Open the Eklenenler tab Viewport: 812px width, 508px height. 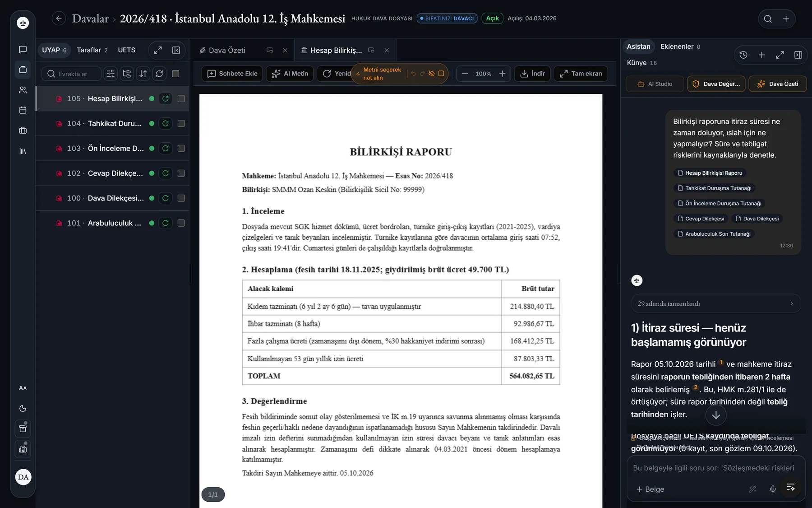tap(680, 47)
